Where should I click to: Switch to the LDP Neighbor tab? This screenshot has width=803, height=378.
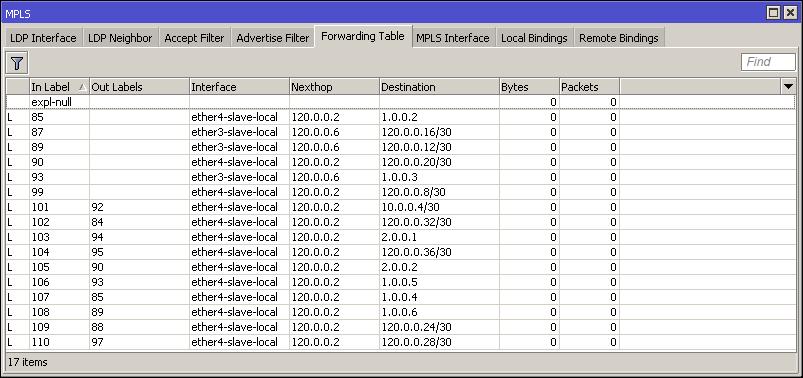[120, 38]
